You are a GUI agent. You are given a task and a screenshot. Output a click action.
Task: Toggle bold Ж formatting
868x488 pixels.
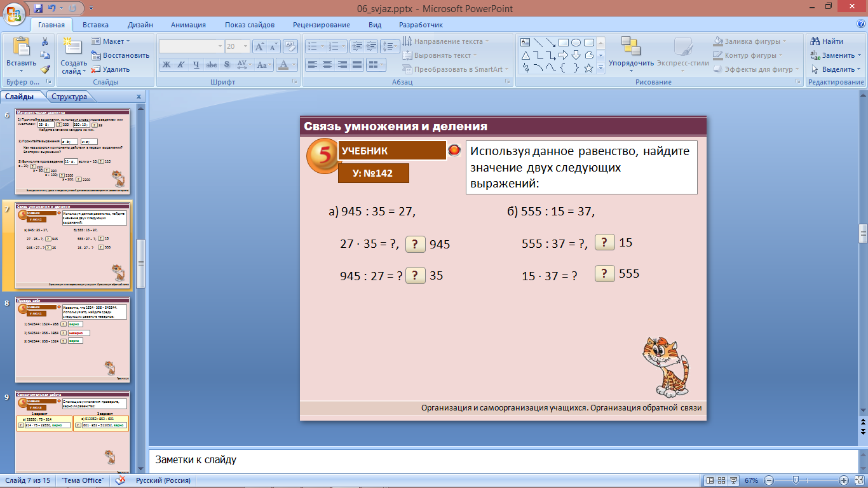click(166, 64)
